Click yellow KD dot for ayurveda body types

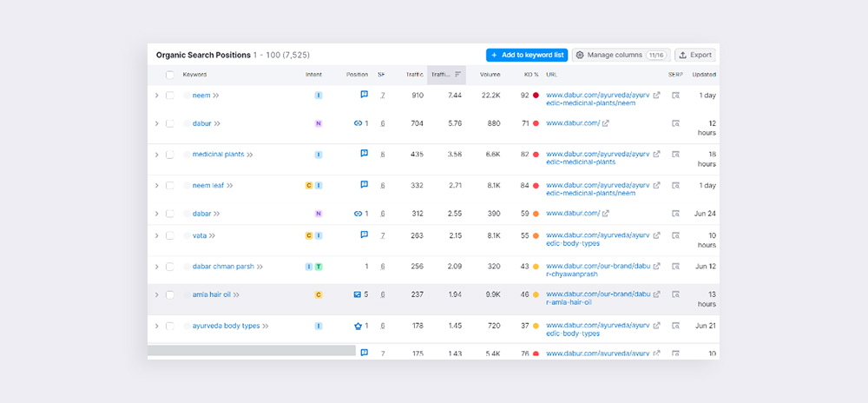(x=536, y=326)
